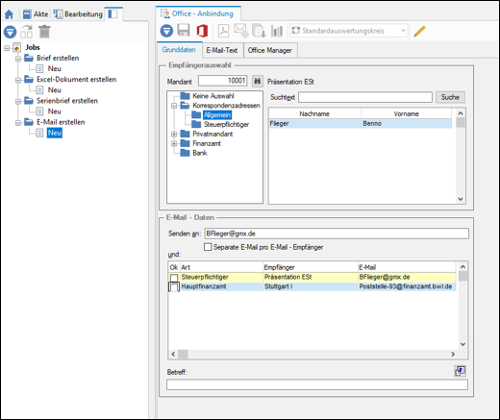This screenshot has height=420, width=500.
Task: Sort by Vorname column header
Action: [406, 114]
